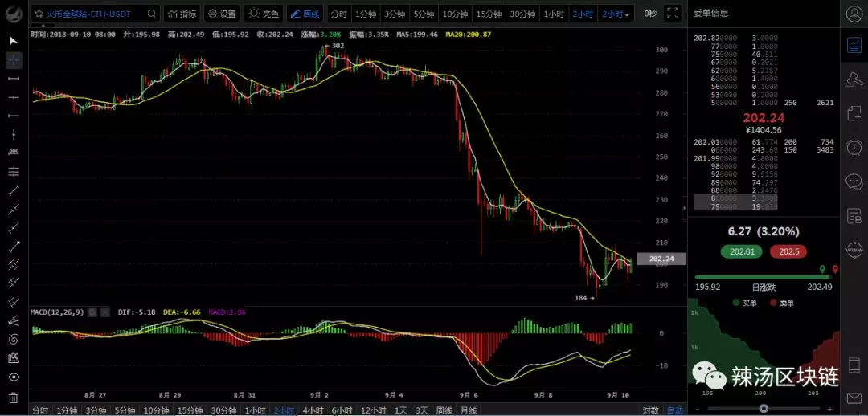Select the fan lines drawing tool
Image resolution: width=868 pixels, height=416 pixels.
14,320
